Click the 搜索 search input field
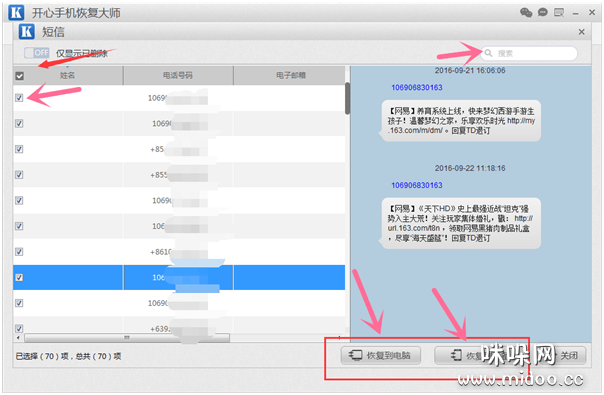The image size is (604, 395). pos(529,53)
